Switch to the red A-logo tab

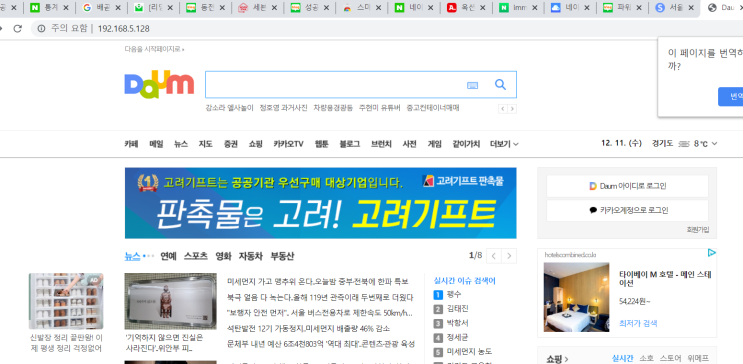point(466,8)
